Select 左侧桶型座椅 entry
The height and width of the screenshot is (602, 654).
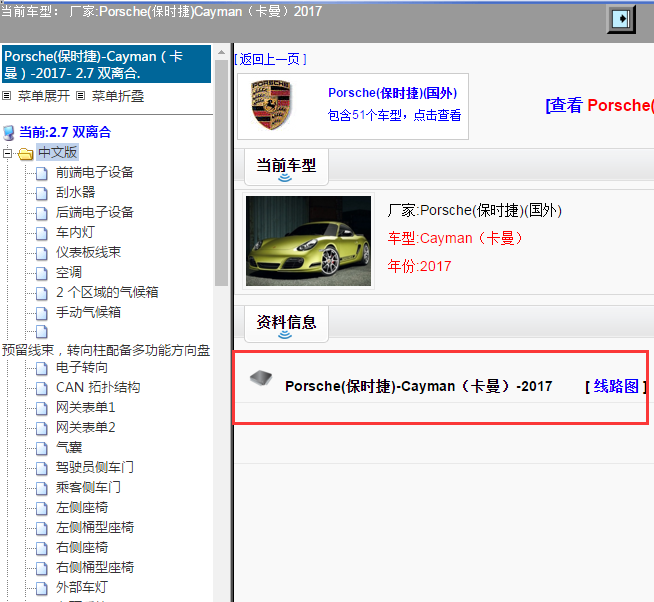(x=95, y=528)
